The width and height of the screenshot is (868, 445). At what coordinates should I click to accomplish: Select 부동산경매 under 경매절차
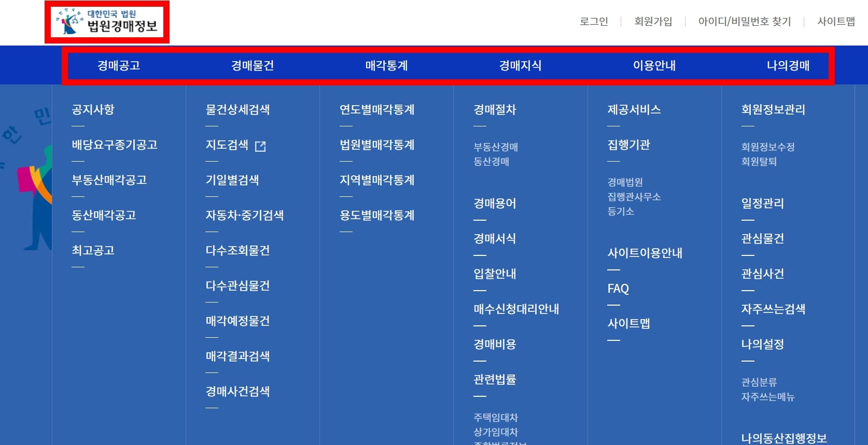coord(496,147)
